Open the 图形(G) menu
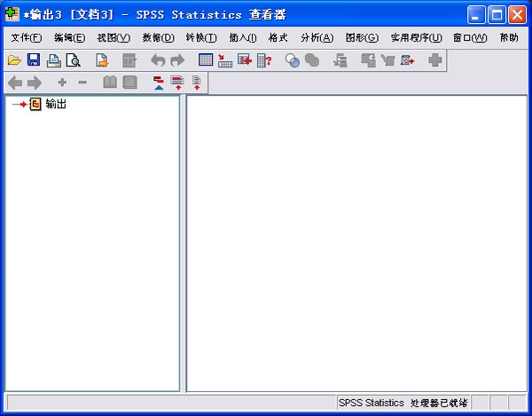The width and height of the screenshot is (532, 416). click(362, 37)
